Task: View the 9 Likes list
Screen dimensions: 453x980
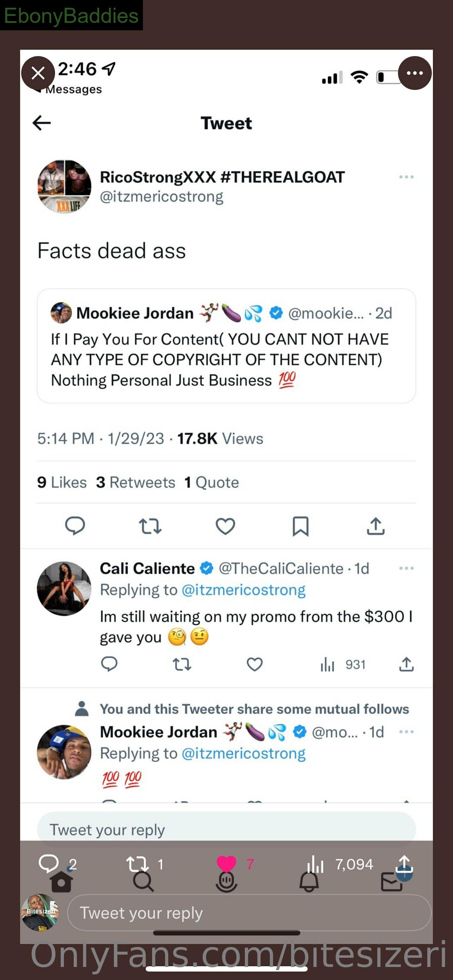Action: pos(62,482)
